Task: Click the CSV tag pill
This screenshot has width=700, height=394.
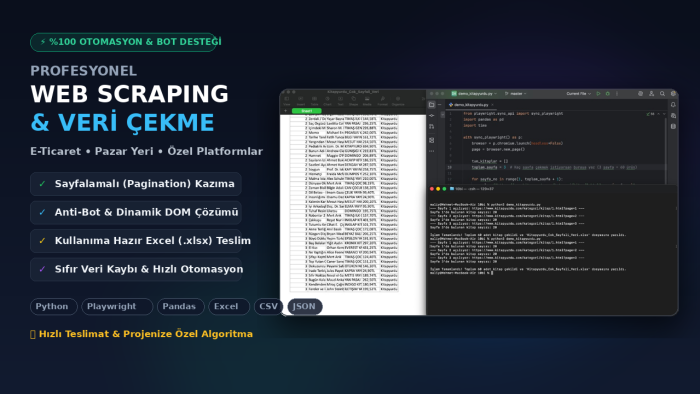Action: click(x=268, y=307)
